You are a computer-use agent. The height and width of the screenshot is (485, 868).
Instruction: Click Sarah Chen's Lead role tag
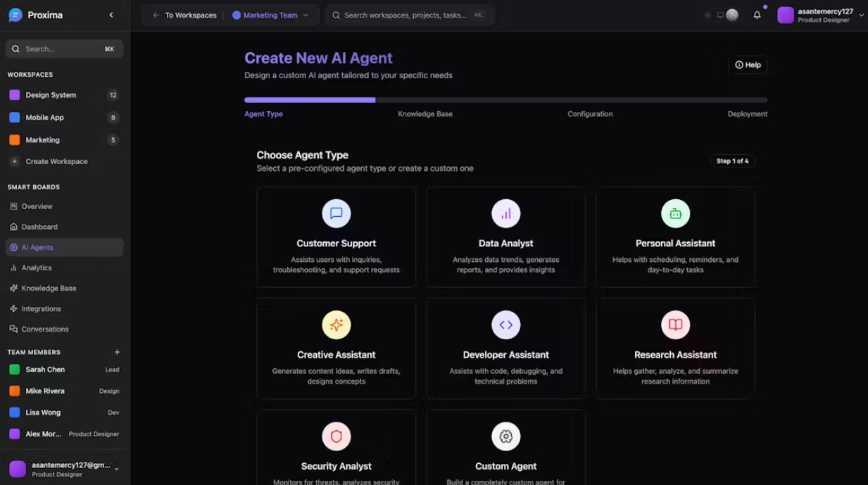(x=112, y=370)
